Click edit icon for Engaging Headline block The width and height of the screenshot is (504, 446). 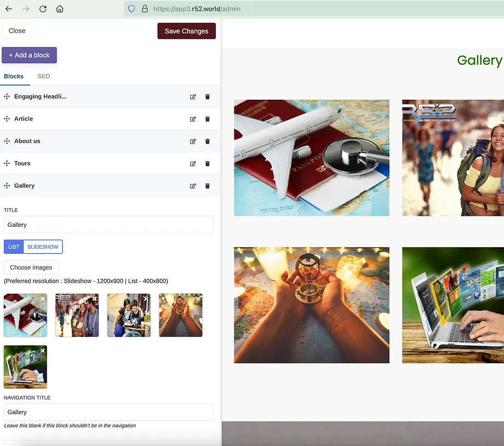coord(193,97)
